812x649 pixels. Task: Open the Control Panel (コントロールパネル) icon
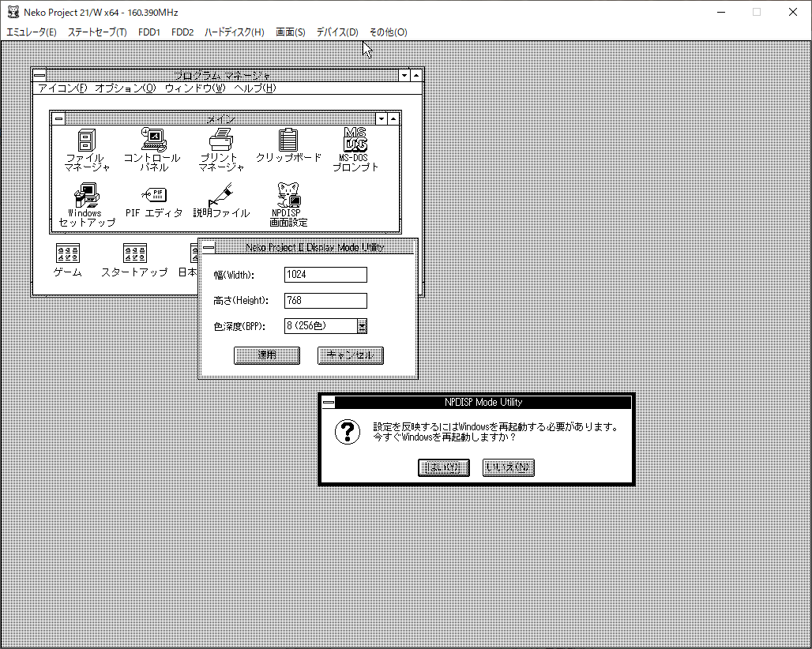[x=153, y=140]
